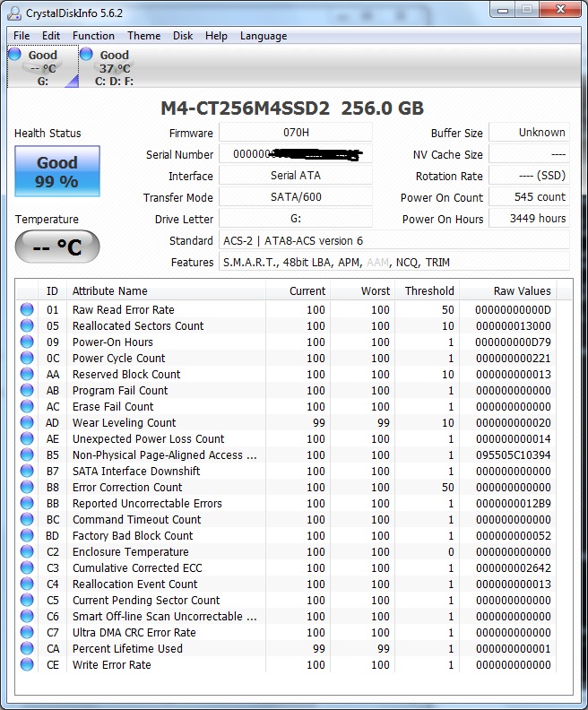Click the Serial Number field

(296, 154)
